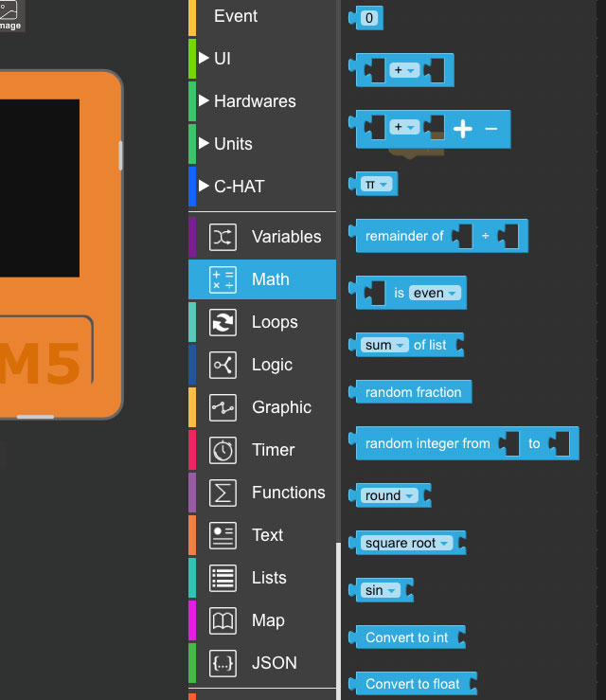Screen dimensions: 606x700
Task: Click the Lists category icon
Action: [x=223, y=578]
